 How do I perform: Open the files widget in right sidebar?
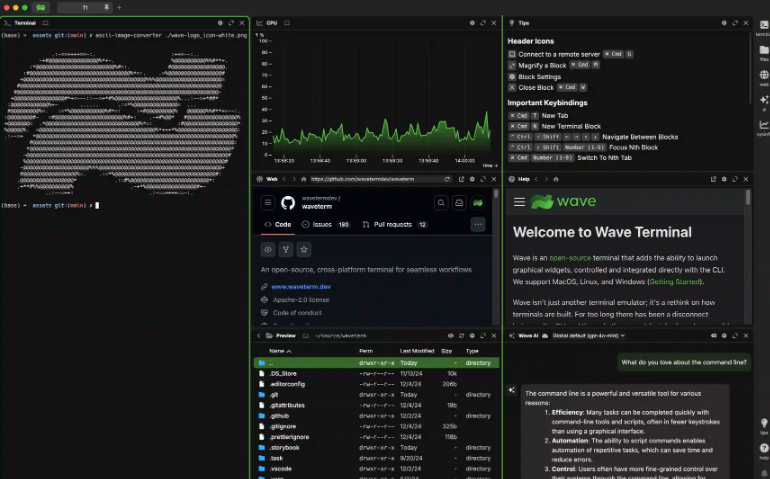[x=764, y=52]
